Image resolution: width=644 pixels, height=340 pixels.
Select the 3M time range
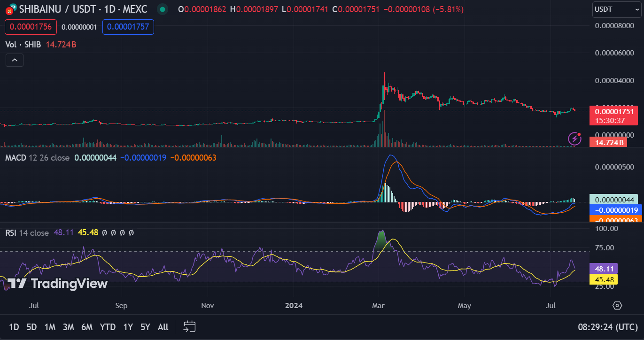click(x=68, y=327)
